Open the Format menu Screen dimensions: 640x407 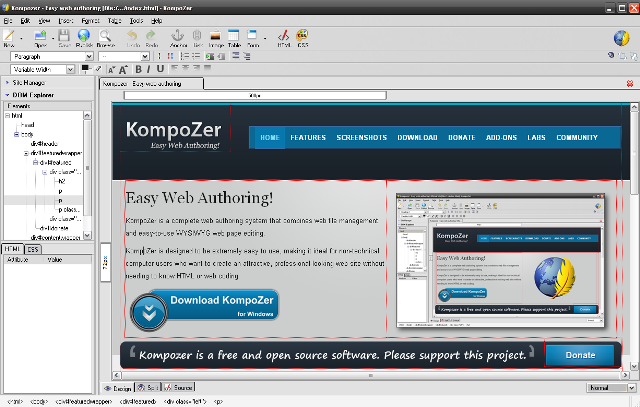(90, 20)
